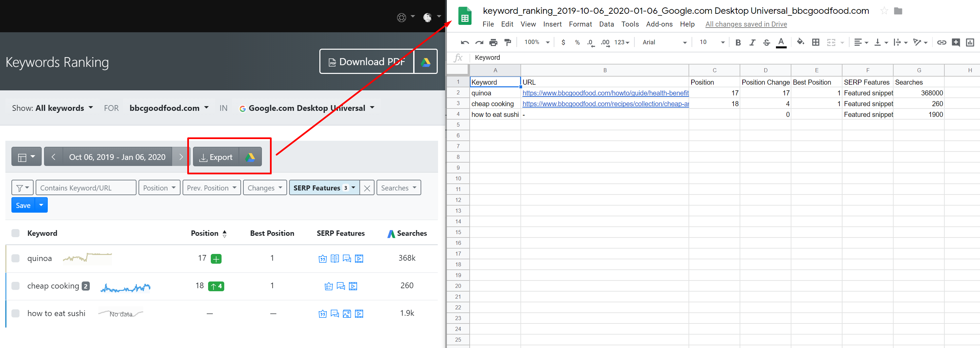Toggle strikethrough formatting in Sheets
The height and width of the screenshot is (348, 980).
tap(766, 42)
